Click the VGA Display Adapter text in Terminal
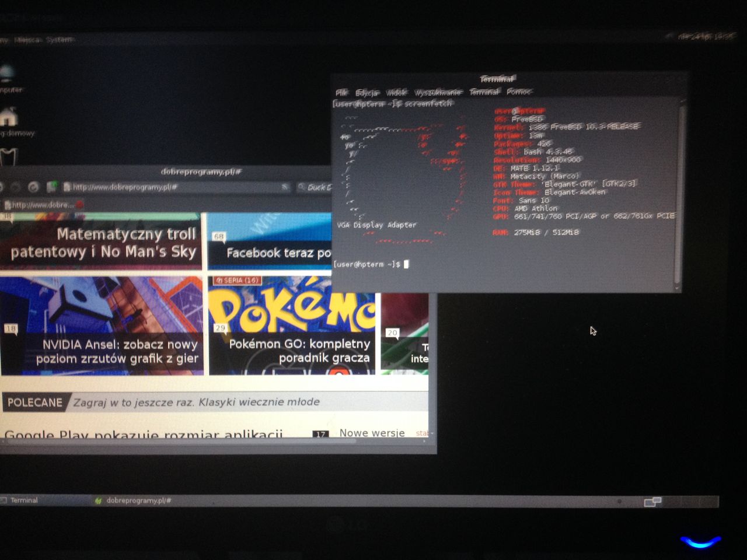This screenshot has width=747, height=560. [x=376, y=225]
